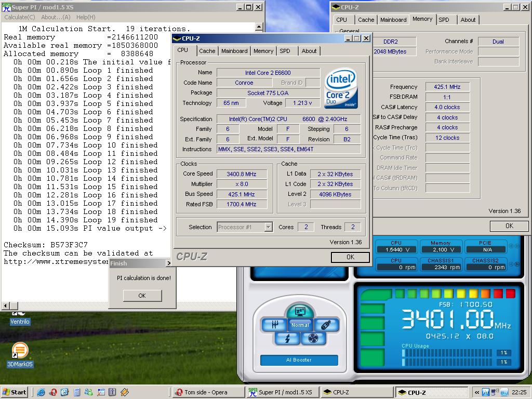Toggle the Normal mode button

tap(300, 325)
